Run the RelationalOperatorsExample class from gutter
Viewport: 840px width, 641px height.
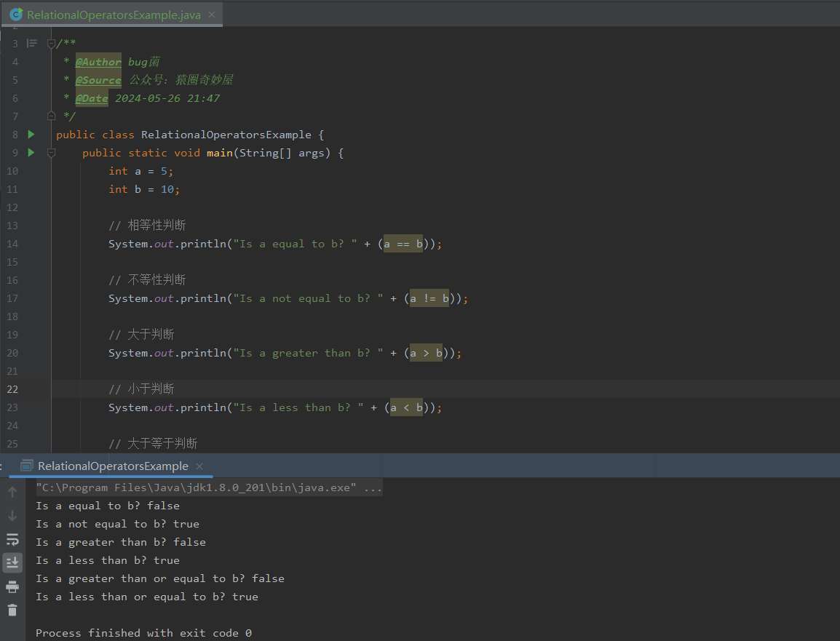pyautogui.click(x=31, y=135)
